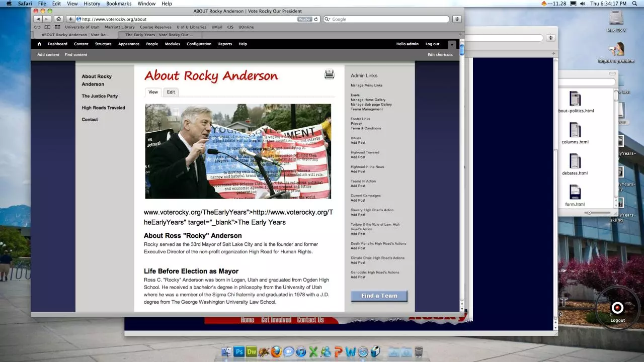Open High Roads Traveled sidebar link
This screenshot has width=644, height=362.
pos(104,108)
